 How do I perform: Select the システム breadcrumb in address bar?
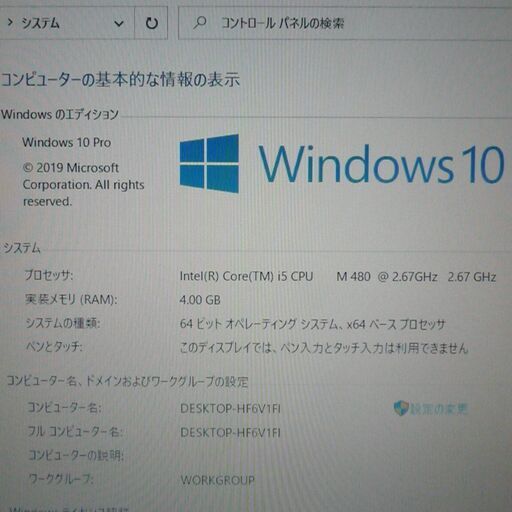tap(40, 23)
